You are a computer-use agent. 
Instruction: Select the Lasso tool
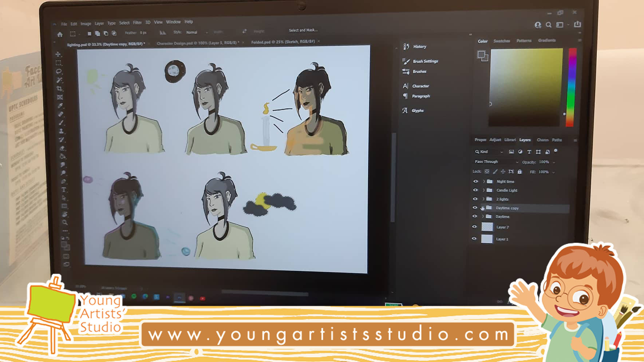pos(59,71)
